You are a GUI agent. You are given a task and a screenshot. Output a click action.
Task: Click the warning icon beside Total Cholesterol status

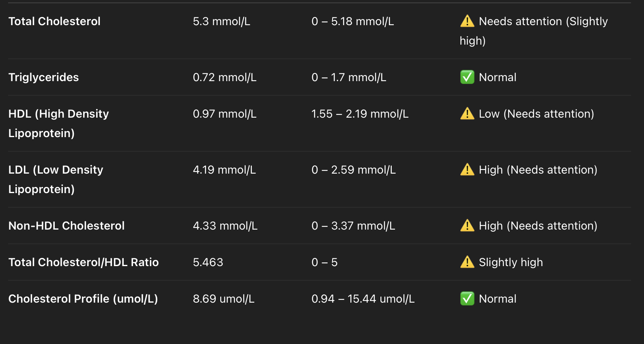coord(467,21)
